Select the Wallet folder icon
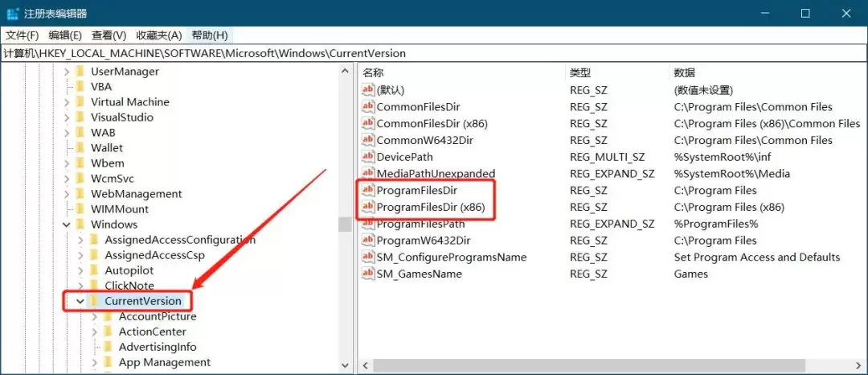 pos(80,148)
